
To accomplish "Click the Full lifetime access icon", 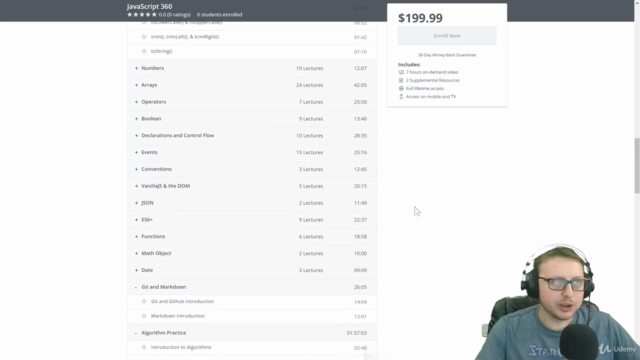I will tap(401, 89).
